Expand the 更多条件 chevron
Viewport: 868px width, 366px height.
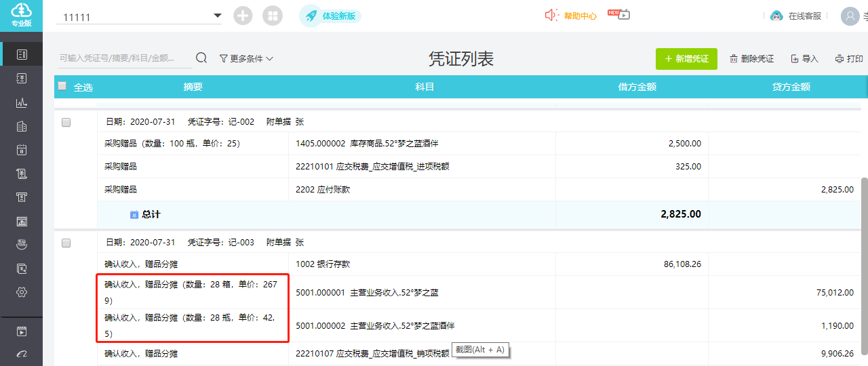(269, 59)
